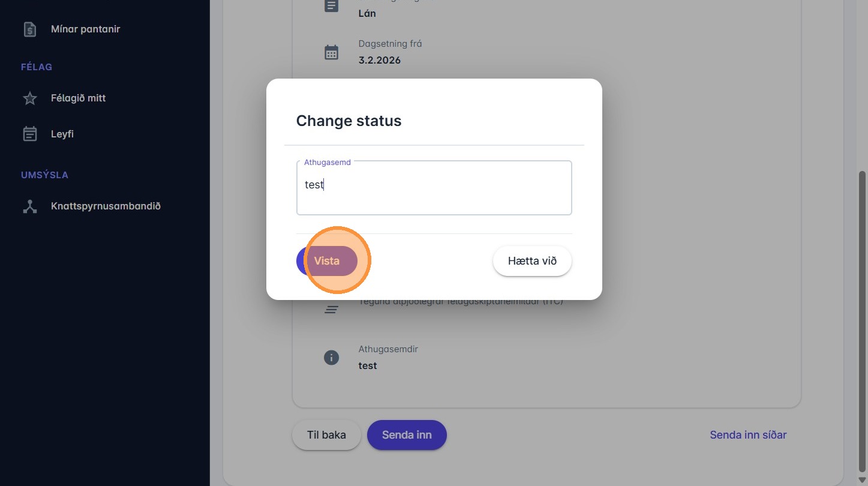Select Knattspyrnusambandið under Umsýsla

tap(106, 206)
